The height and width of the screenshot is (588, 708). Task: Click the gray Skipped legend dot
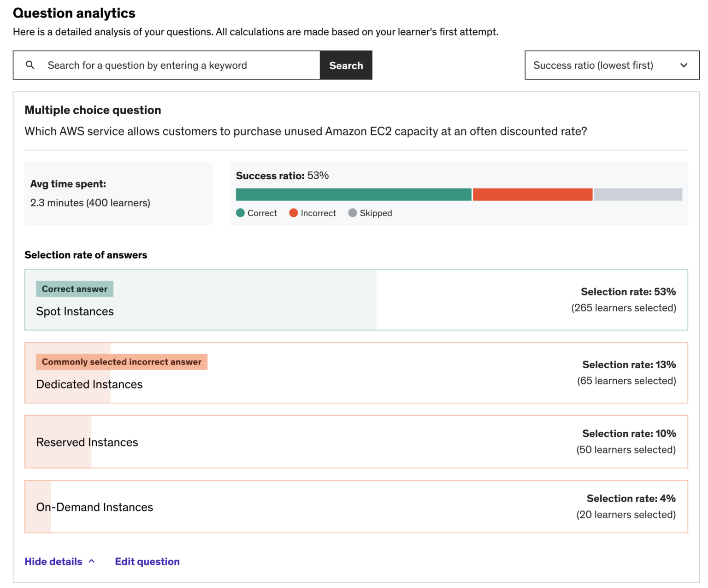tap(353, 213)
